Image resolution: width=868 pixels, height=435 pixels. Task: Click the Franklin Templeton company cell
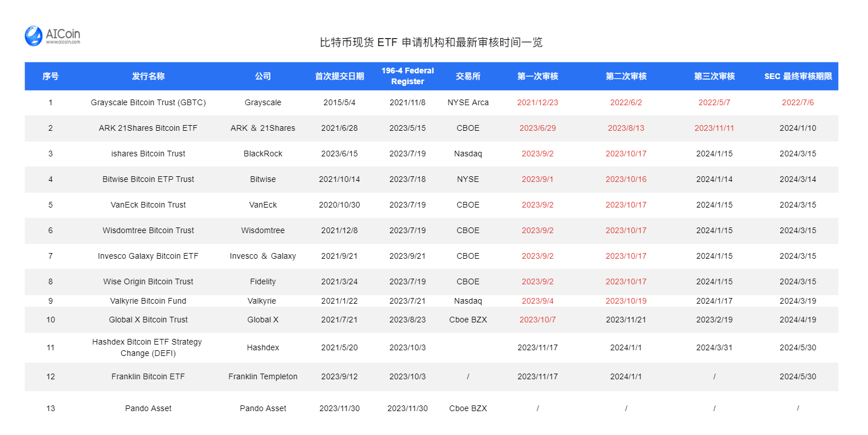(x=263, y=376)
